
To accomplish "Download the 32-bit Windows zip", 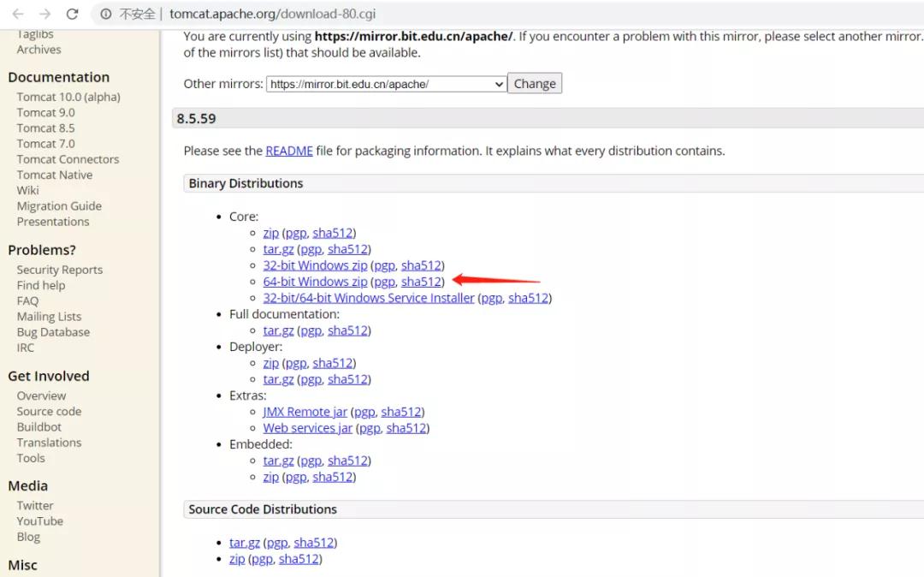I will click(x=315, y=265).
